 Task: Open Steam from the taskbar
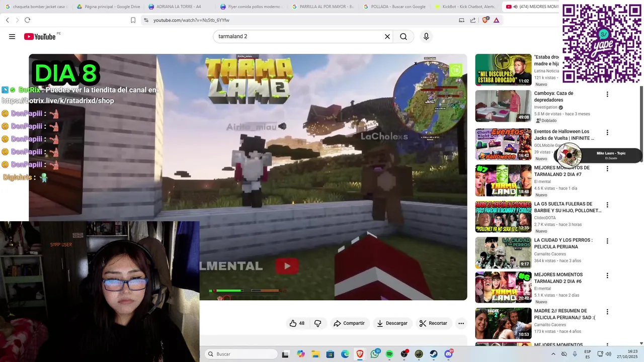click(x=434, y=354)
